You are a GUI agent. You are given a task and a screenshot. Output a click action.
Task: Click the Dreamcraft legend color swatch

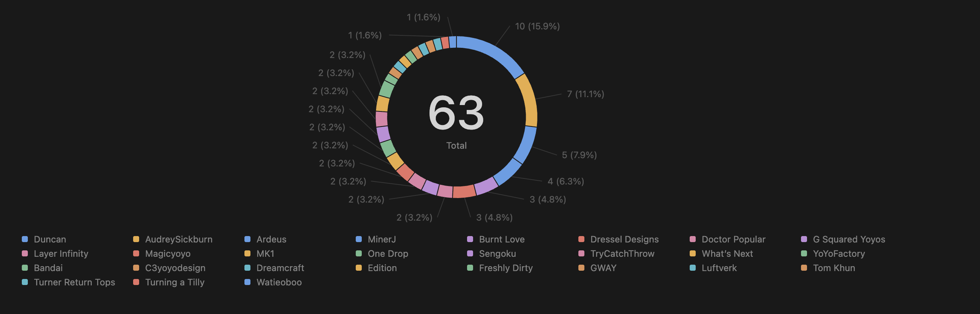(247, 268)
